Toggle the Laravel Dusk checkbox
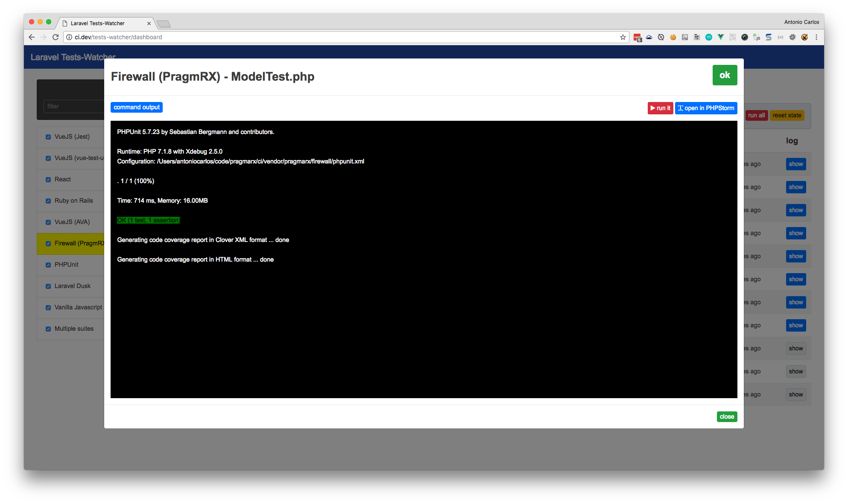The width and height of the screenshot is (848, 504). [48, 286]
